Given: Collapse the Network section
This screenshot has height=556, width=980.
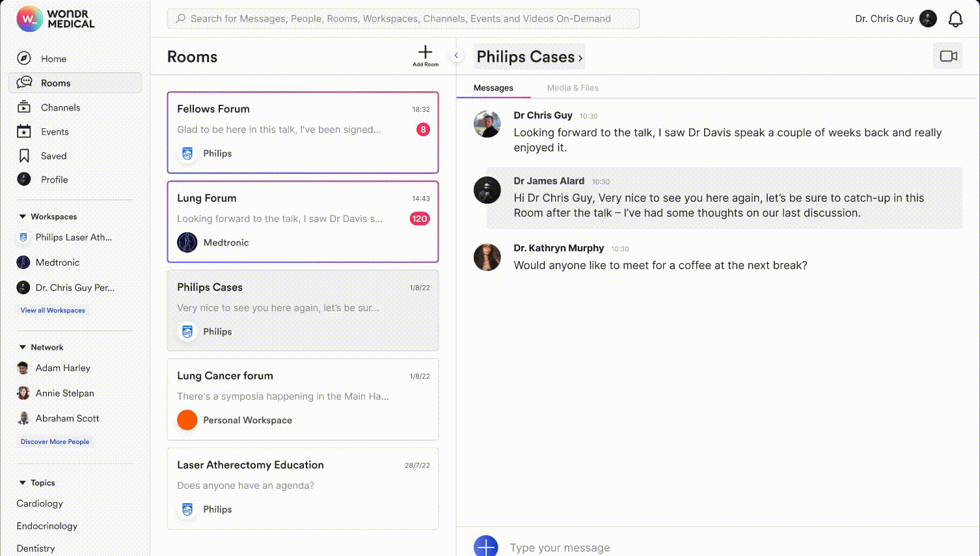Looking at the screenshot, I should pyautogui.click(x=23, y=347).
